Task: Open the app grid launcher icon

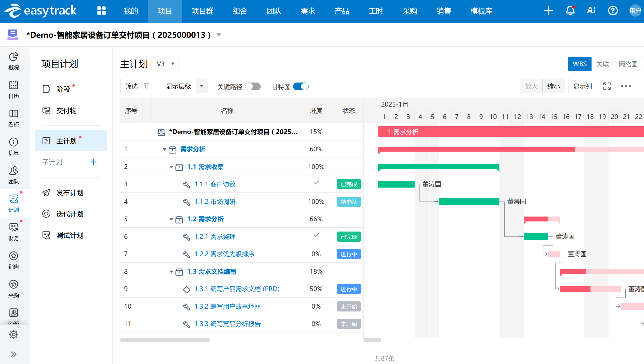Action: 101,11
